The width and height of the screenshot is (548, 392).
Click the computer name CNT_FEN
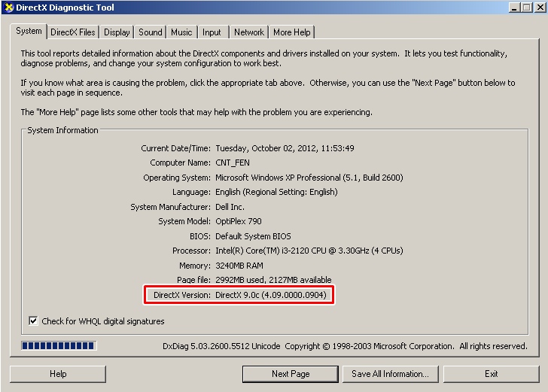[x=233, y=163]
